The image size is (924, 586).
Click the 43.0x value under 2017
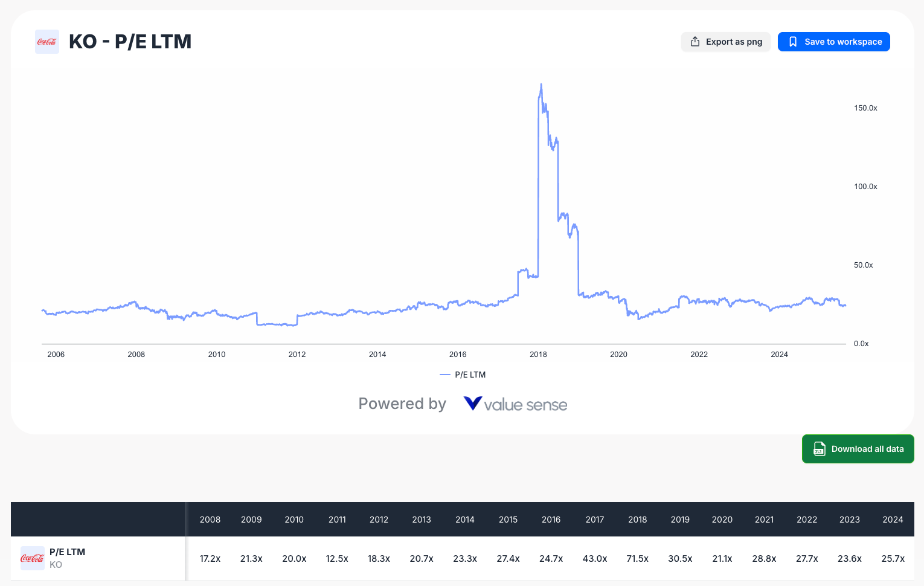click(594, 558)
